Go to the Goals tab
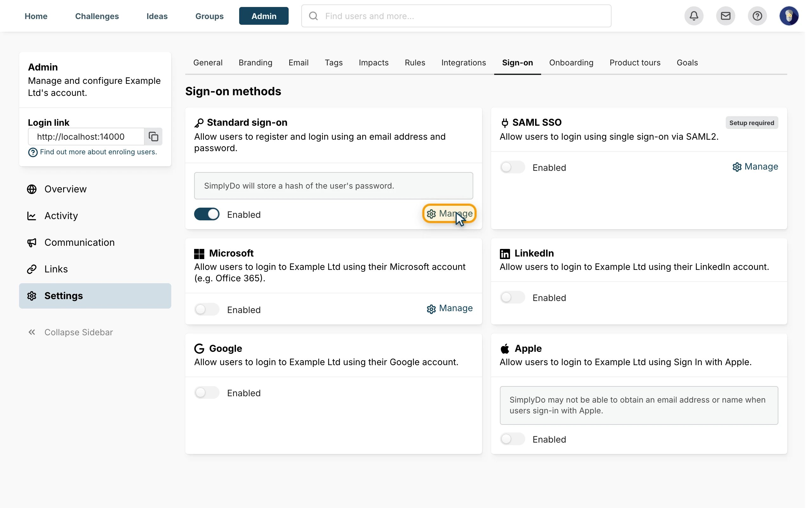The width and height of the screenshot is (812, 508). (x=687, y=63)
